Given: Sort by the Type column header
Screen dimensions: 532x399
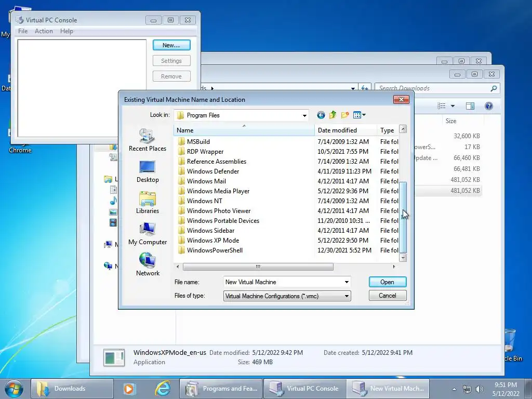Looking at the screenshot, I should click(387, 130).
